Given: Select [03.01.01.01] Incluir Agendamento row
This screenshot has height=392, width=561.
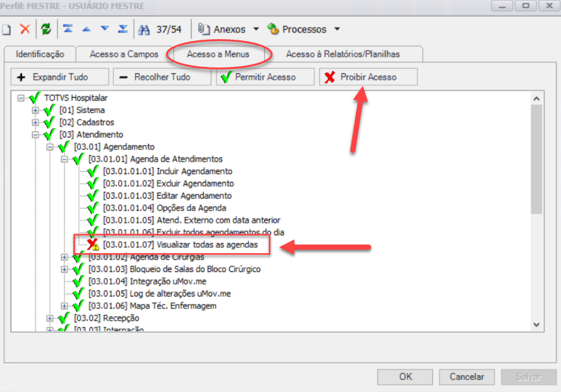Looking at the screenshot, I should pos(167,171).
